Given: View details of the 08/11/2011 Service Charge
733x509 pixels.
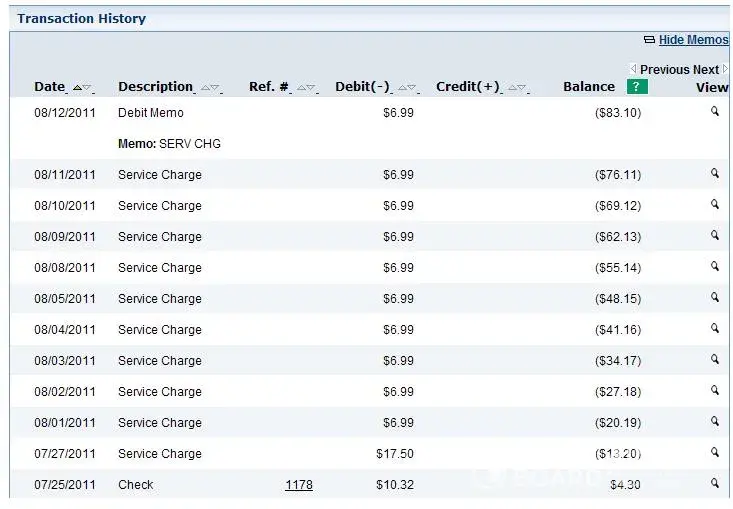Looking at the screenshot, I should point(715,174).
